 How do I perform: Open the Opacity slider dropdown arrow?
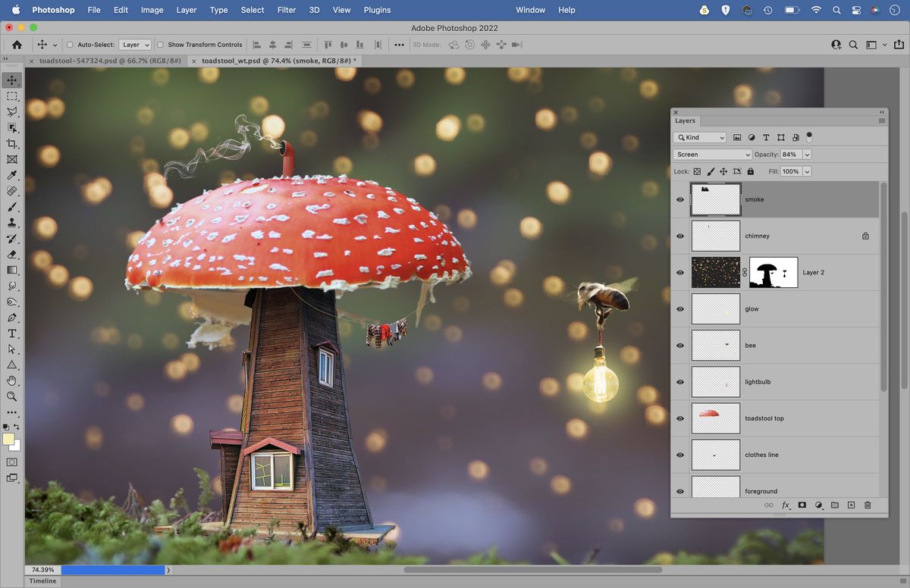(x=807, y=155)
